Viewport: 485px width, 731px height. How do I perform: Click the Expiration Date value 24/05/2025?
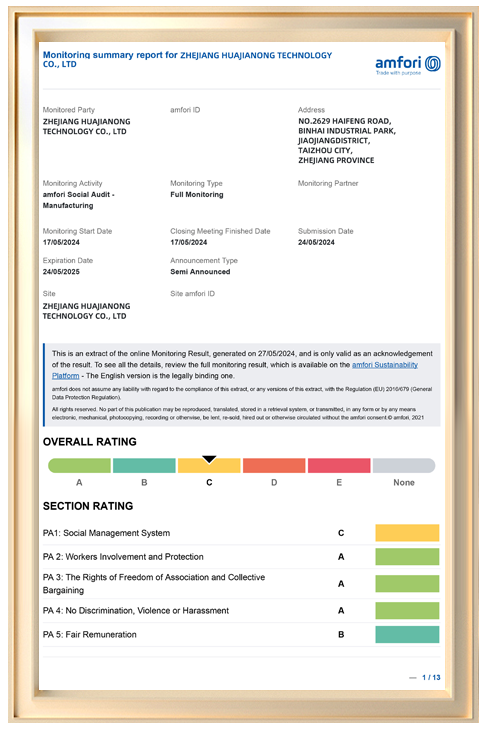[61, 272]
